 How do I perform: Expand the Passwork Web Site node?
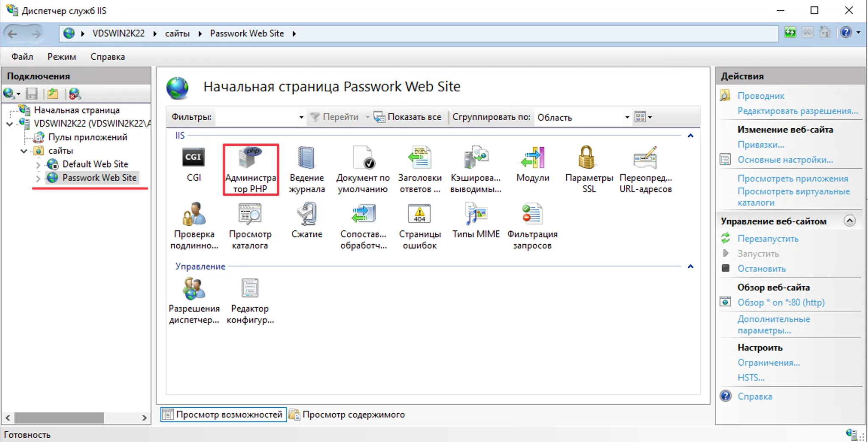38,178
